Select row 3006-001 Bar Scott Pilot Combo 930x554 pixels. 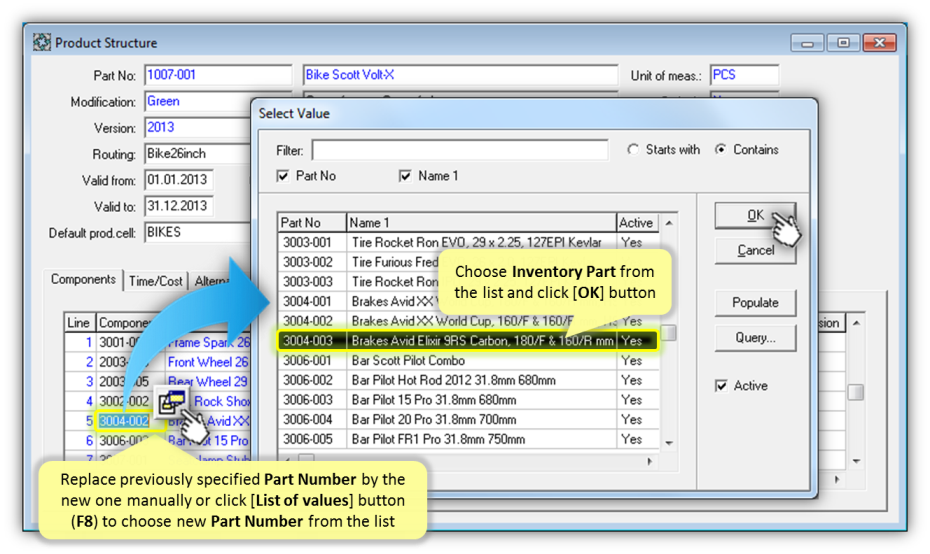pyautogui.click(x=468, y=361)
